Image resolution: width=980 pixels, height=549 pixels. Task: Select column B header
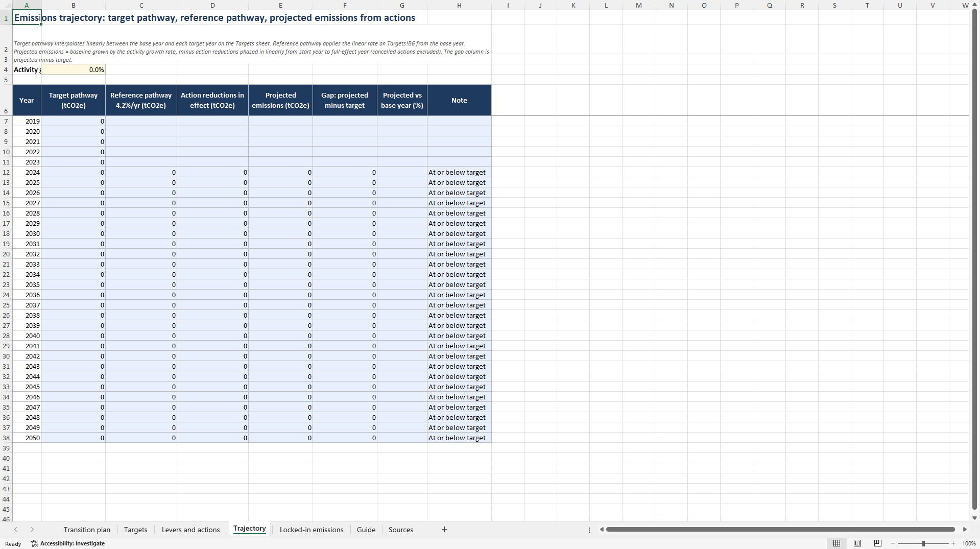point(73,5)
